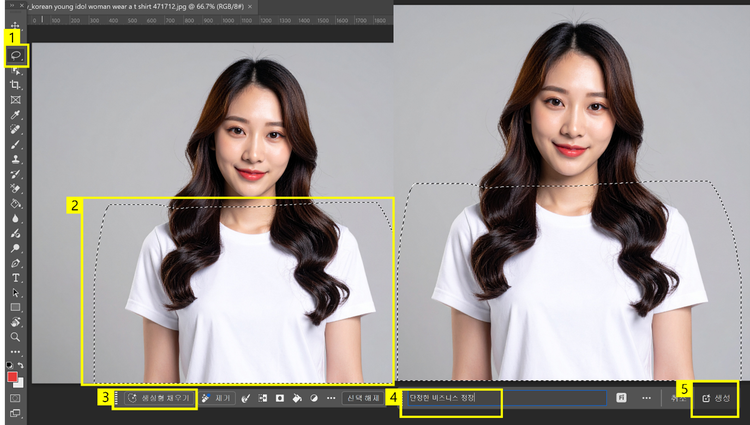Screen dimensions: 750x425
Task: Select the Eraser tool
Action: 15,189
